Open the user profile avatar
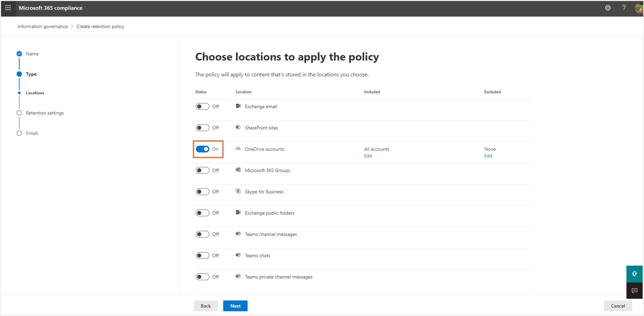644x316 pixels. pos(638,8)
